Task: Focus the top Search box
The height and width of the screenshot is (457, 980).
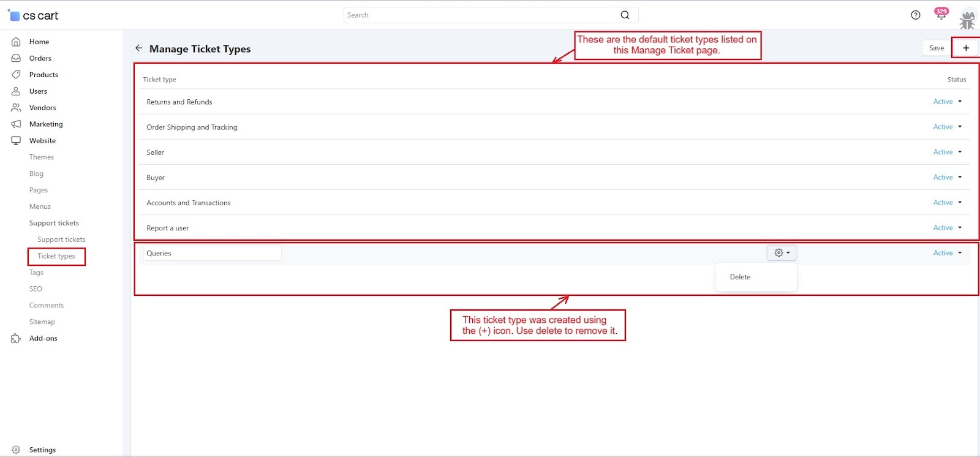Action: 481,15
